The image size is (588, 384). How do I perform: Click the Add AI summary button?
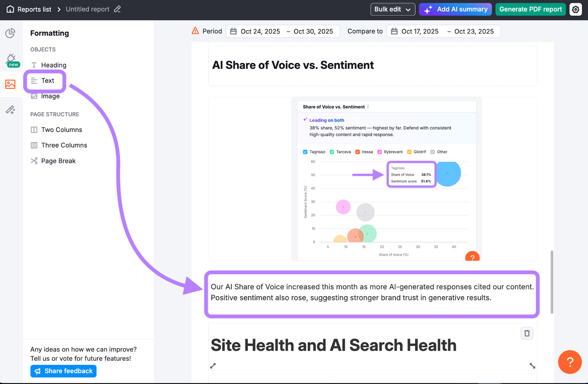(x=455, y=9)
